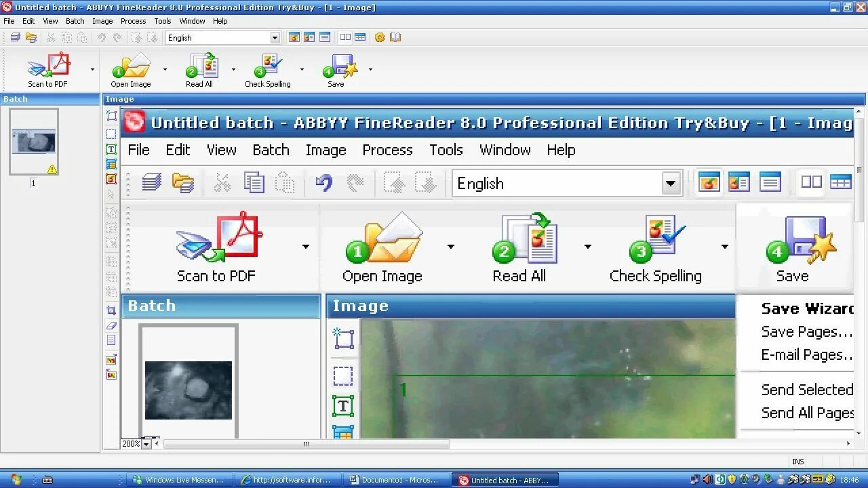Screen dimensions: 868x488
Task: Click the page properties icon below the eraser
Action: point(111,340)
